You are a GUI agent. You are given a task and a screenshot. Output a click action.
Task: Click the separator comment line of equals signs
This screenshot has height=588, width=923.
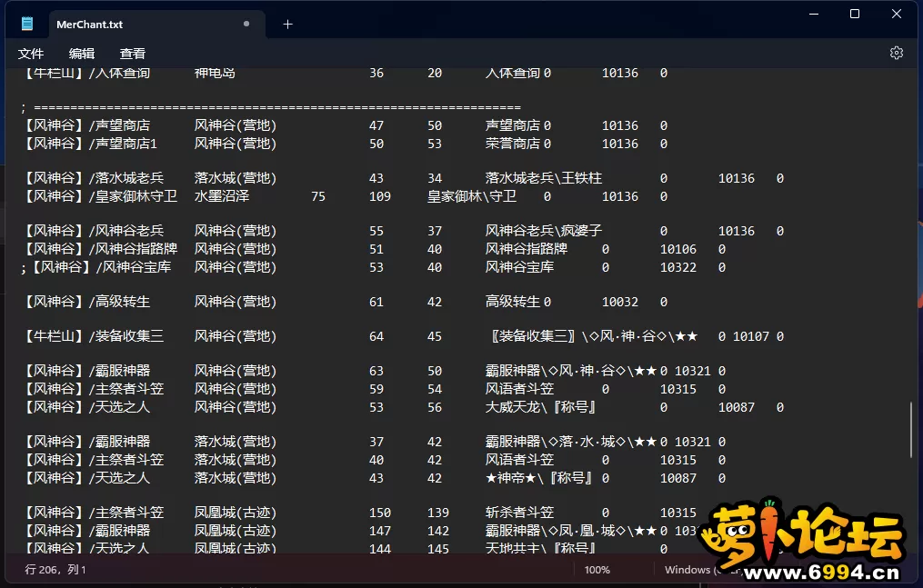tap(271, 107)
